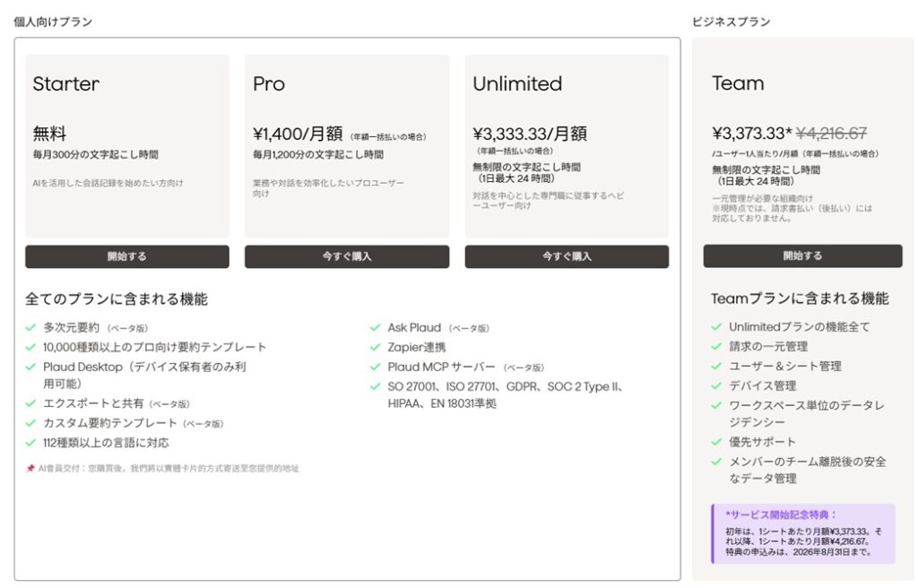Click checkmark beside ワークスペース単位のデータレジデンシー
Screen dimensions: 918x588
716,405
